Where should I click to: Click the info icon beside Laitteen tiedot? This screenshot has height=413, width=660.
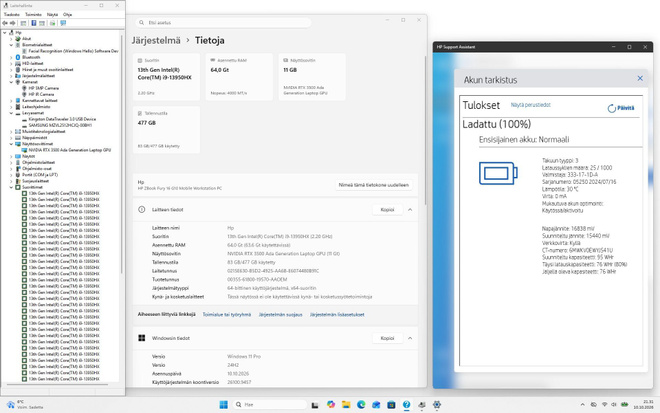tap(142, 209)
